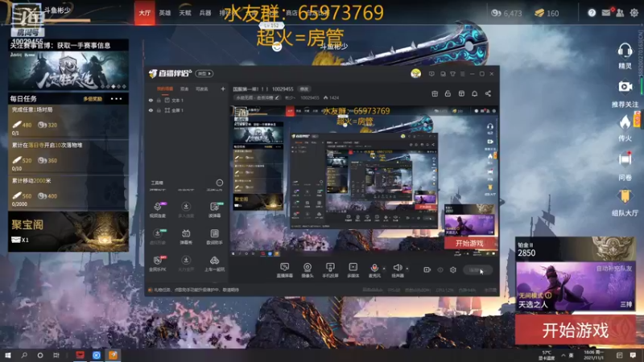
Task: Add a 手机投屏 phone casting source
Action: point(330,270)
